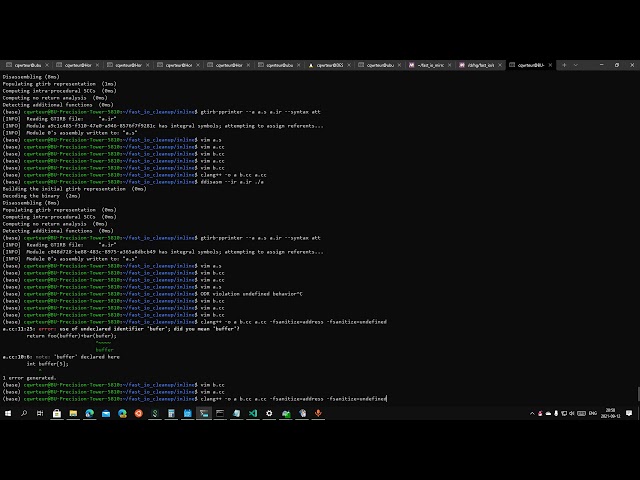
Task: Open a new terminal tab with plus button
Action: (x=564, y=65)
